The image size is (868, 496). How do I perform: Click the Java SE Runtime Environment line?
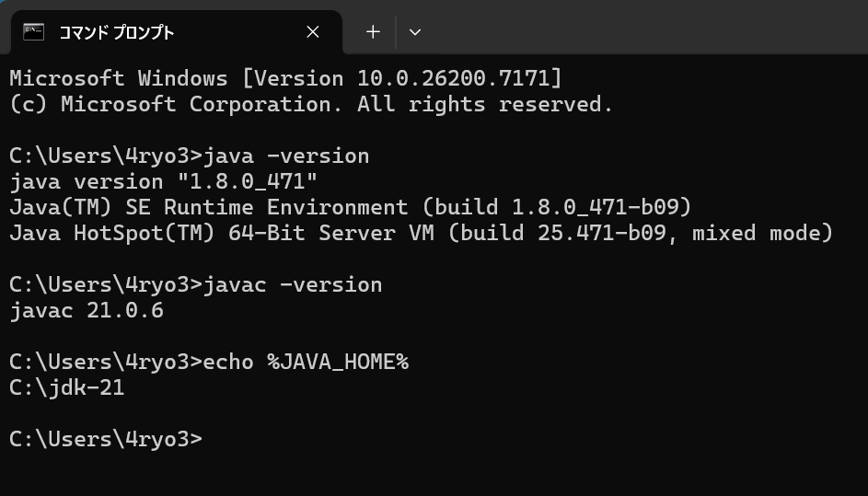350,207
